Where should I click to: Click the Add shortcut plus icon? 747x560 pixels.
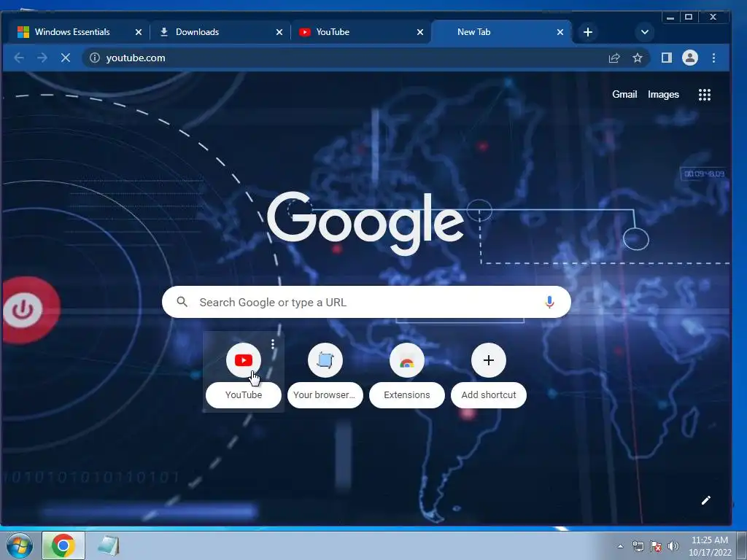[x=488, y=360]
